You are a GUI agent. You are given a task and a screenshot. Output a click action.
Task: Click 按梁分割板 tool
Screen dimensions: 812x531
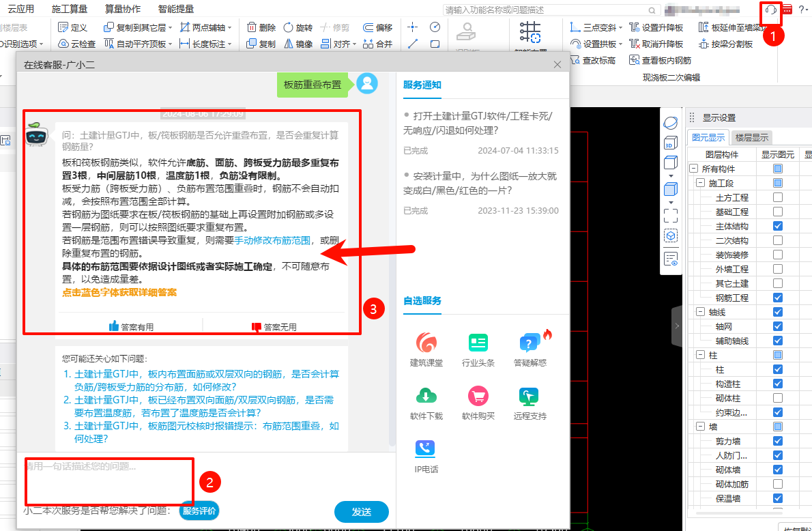(x=725, y=44)
